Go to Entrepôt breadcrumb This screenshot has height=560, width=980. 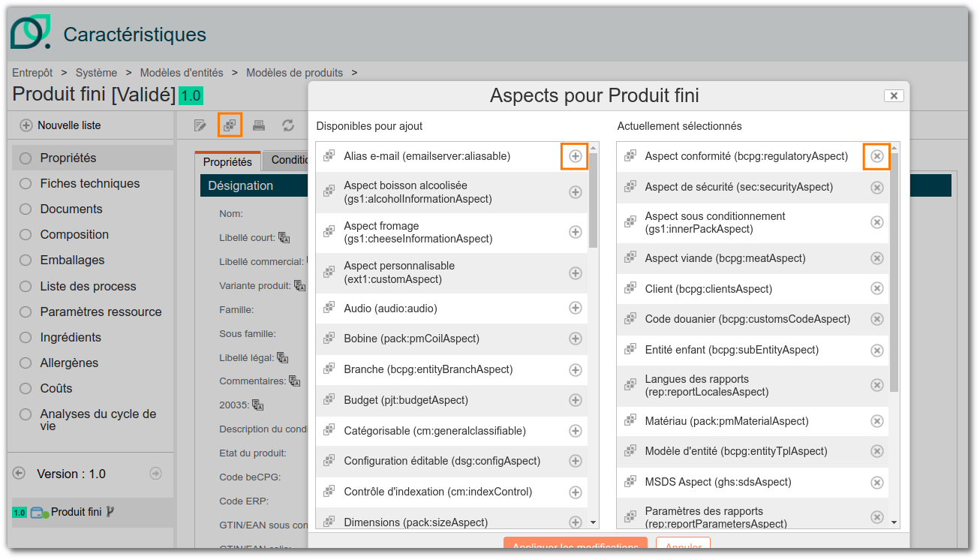point(32,73)
